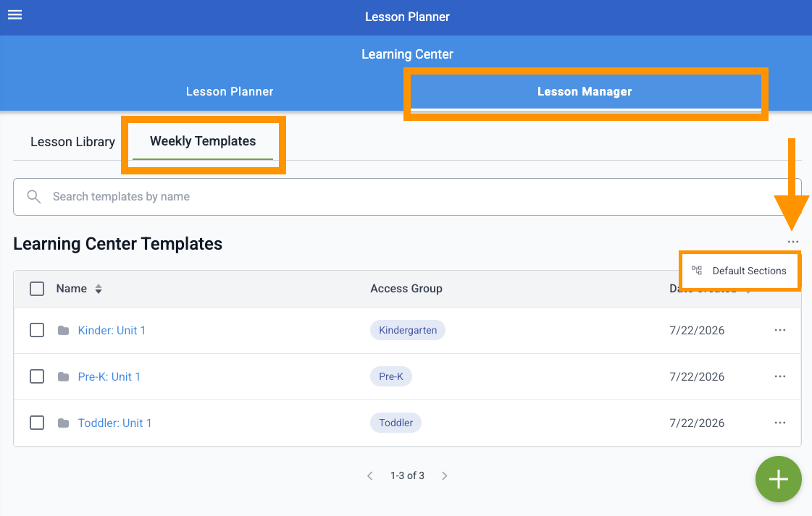Click the folder icon for Pre-K: Unit 1
Screen dimensions: 812x516
click(63, 377)
